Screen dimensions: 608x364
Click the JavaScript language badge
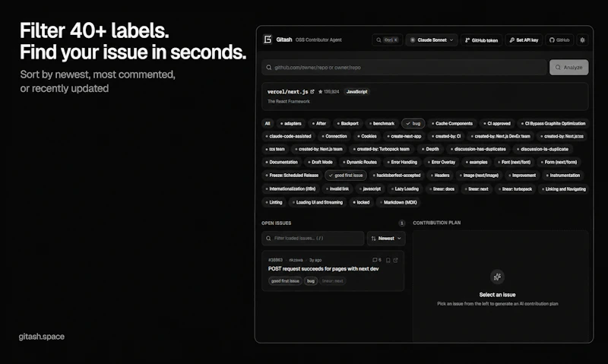pos(356,92)
